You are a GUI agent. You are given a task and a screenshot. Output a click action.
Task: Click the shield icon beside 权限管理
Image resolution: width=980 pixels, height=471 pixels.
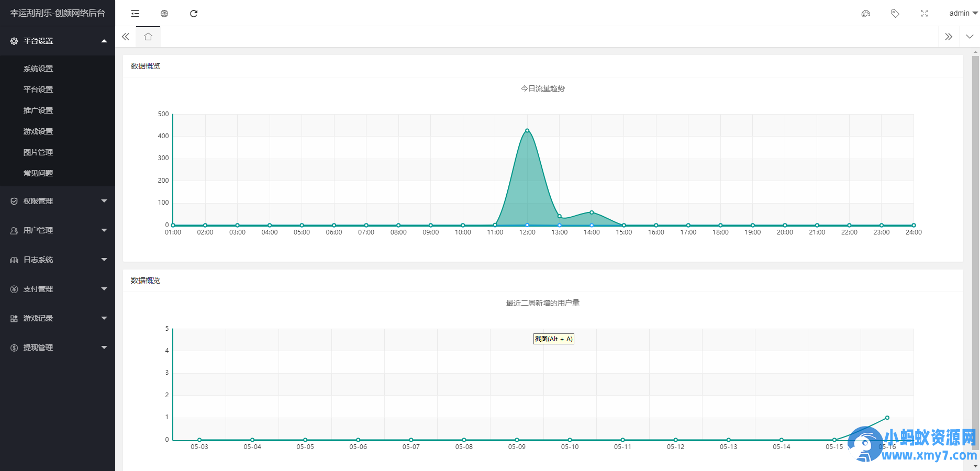point(14,201)
